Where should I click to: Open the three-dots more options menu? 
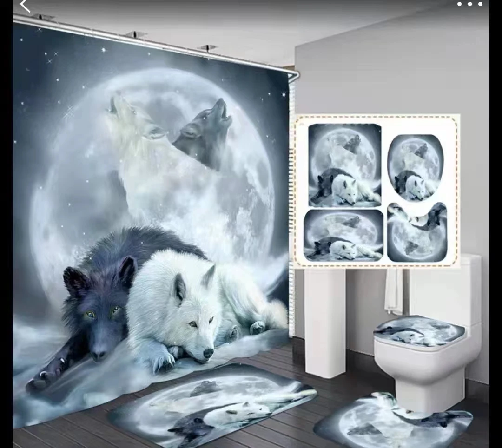pyautogui.click(x=469, y=4)
